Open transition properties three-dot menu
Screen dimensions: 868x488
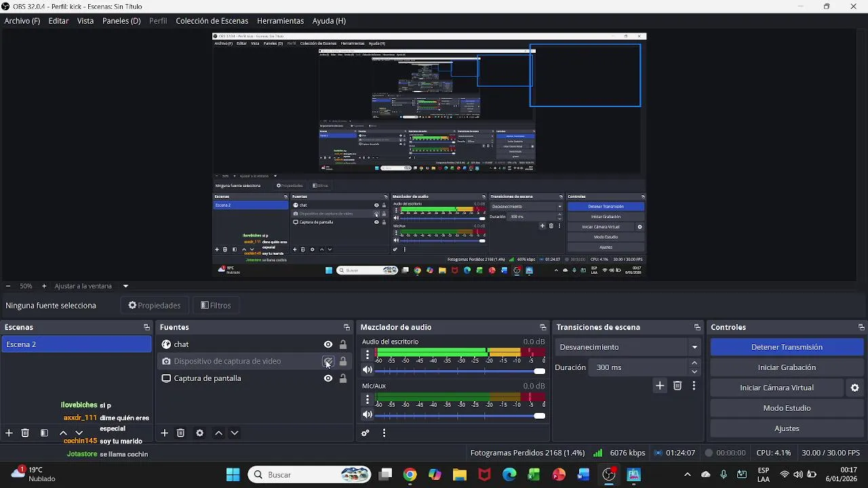[x=694, y=386]
